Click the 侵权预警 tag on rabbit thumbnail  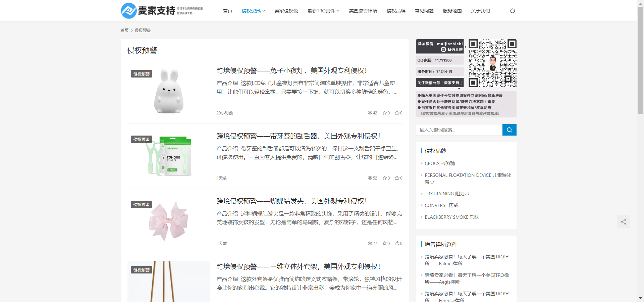[x=142, y=74]
